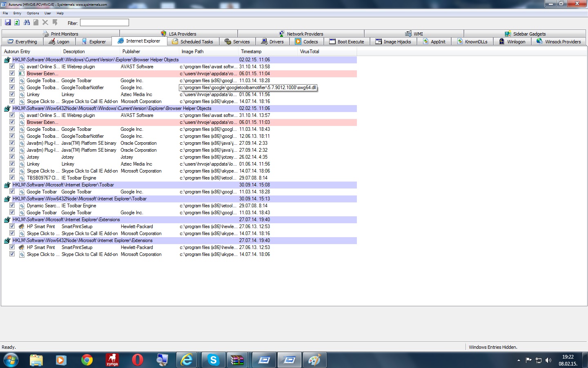The image size is (588, 368).
Task: Click the greyed Properties page icon
Action: point(36,22)
